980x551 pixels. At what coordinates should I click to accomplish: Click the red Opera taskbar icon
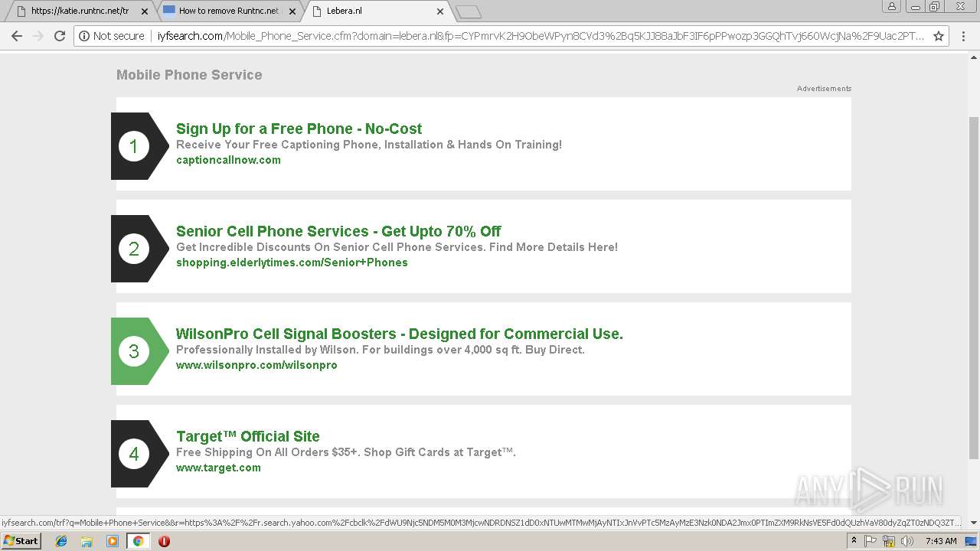click(x=164, y=541)
